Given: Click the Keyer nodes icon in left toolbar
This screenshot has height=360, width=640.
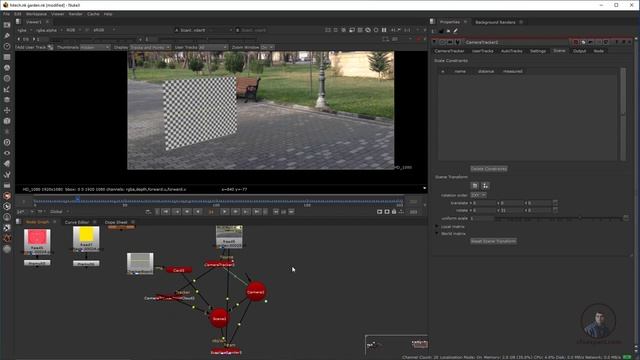Looking at the screenshot, I should coord(7,89).
